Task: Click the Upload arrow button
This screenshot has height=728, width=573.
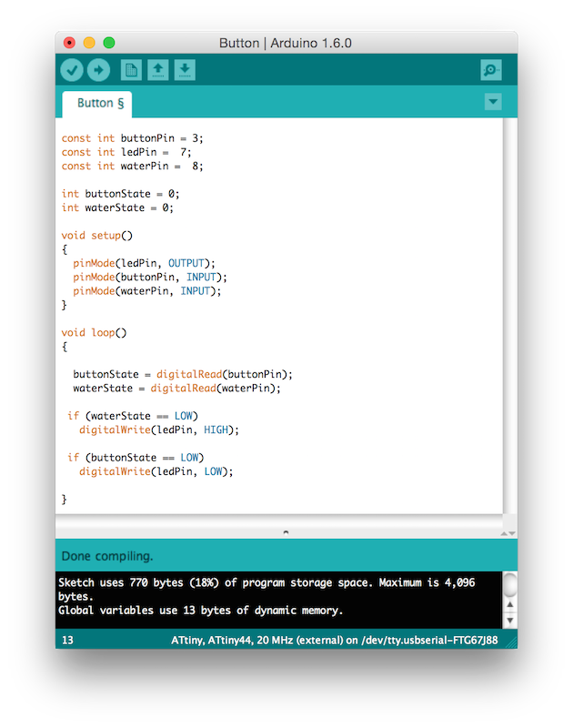Action: tap(99, 70)
